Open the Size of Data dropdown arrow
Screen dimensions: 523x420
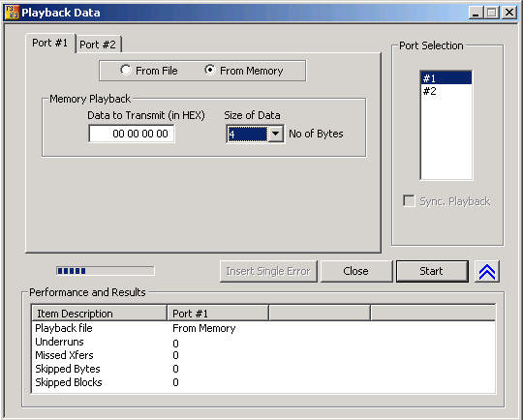(275, 134)
